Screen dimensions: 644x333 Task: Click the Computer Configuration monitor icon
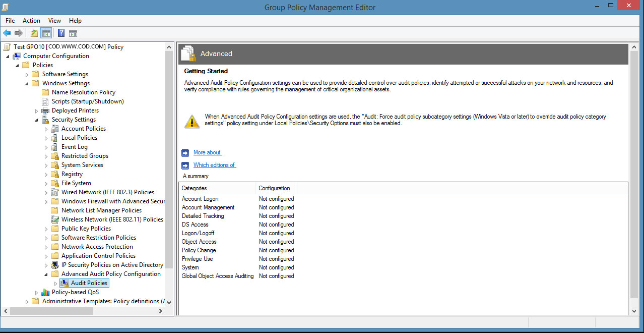pos(17,56)
